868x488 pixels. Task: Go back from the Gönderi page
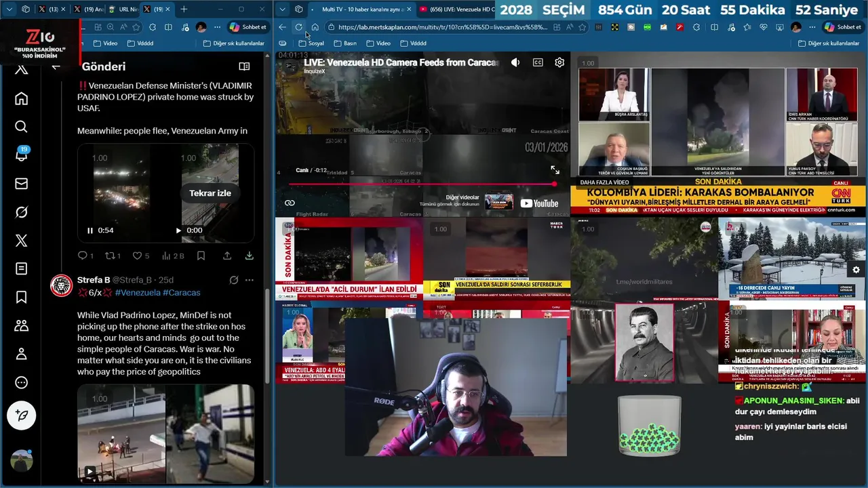point(56,66)
